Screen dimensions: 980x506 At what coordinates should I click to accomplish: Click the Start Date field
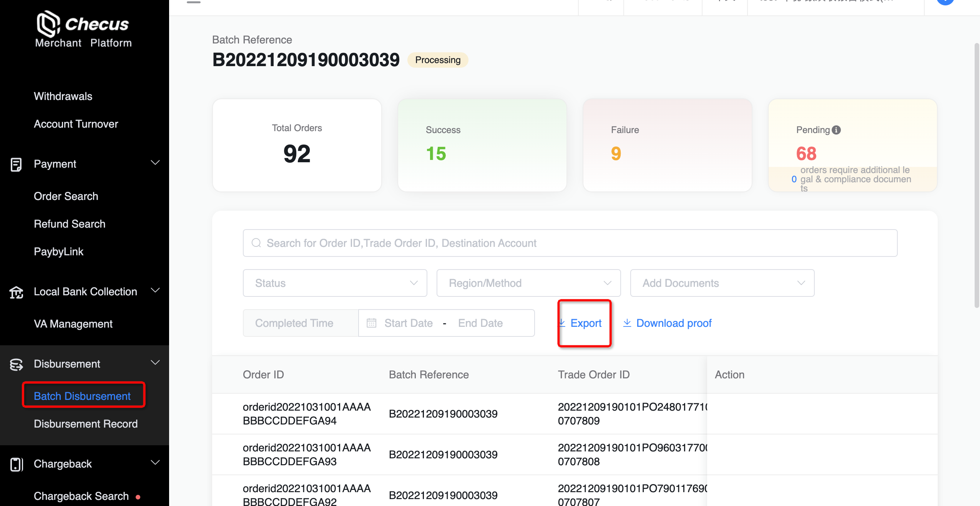click(x=408, y=323)
